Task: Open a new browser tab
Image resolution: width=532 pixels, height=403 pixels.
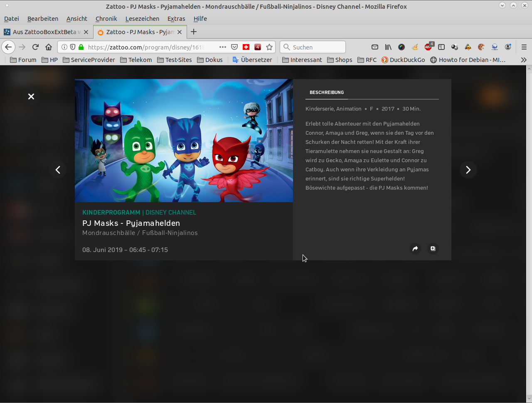Action: pyautogui.click(x=194, y=32)
